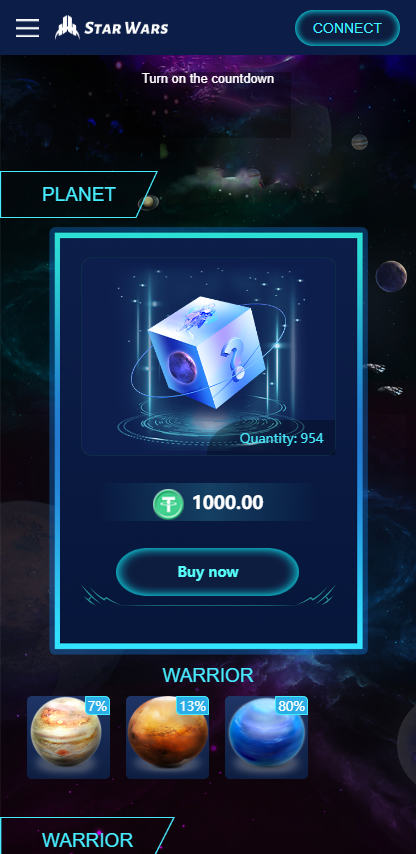Click the 7% probability badge
The image size is (416, 854).
pos(97,706)
